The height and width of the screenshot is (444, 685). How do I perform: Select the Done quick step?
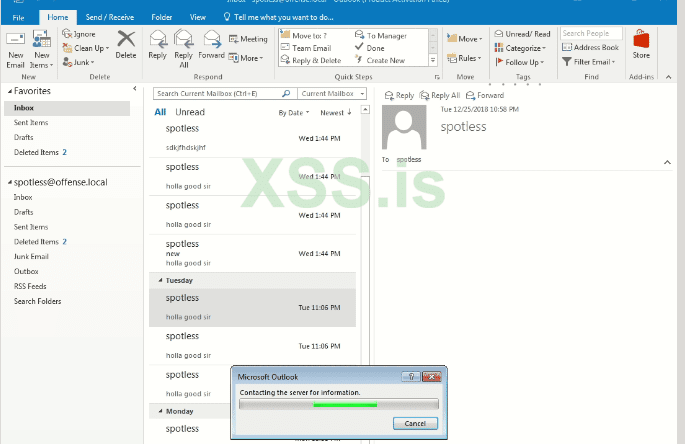(x=370, y=48)
